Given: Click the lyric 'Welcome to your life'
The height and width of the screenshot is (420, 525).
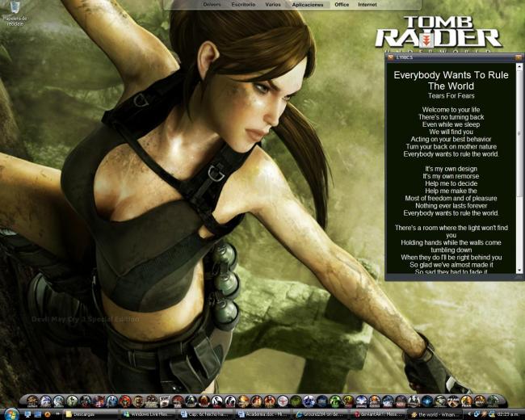Looking at the screenshot, I should pos(451,110).
